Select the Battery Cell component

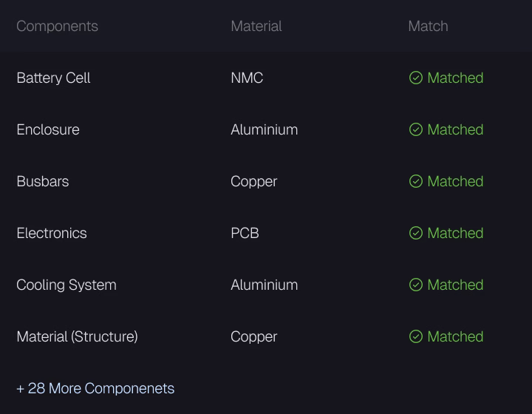coord(53,78)
